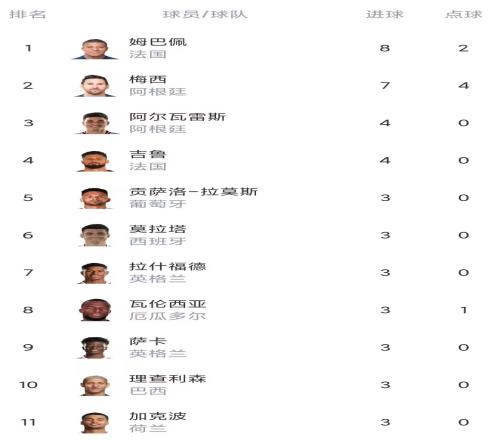Tap the 贡萨洛-拉莫斯 avatar
Image resolution: width=500 pixels, height=440 pixels.
click(95, 198)
